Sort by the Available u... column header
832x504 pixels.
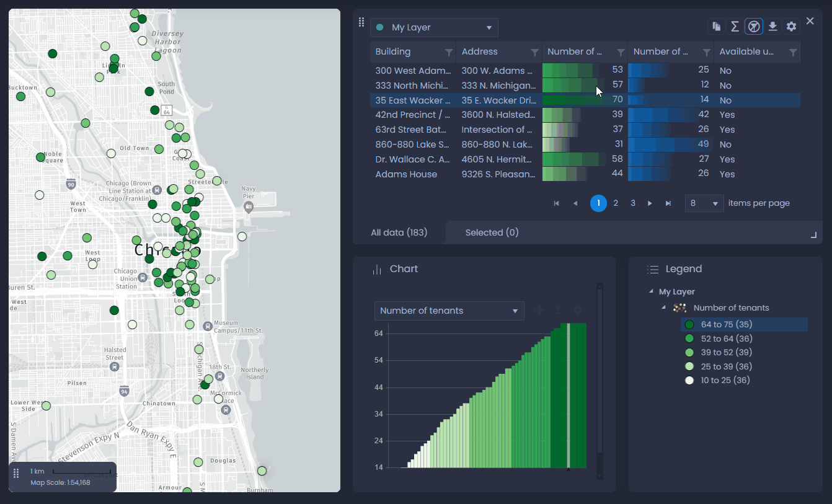click(x=746, y=51)
